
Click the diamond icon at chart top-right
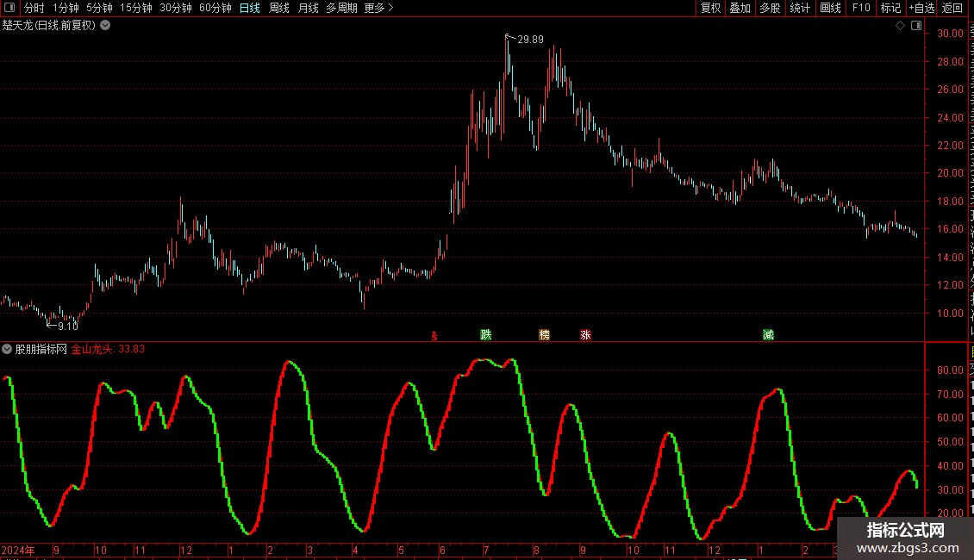point(900,25)
